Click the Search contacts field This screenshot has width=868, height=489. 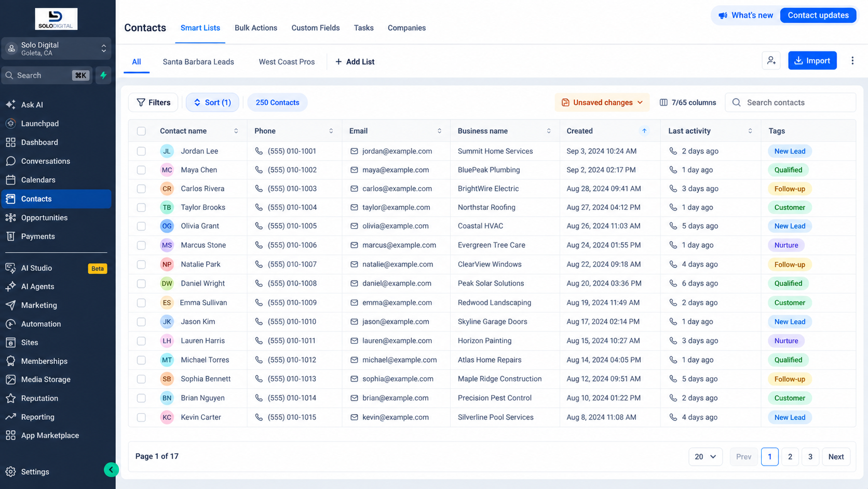click(x=790, y=102)
